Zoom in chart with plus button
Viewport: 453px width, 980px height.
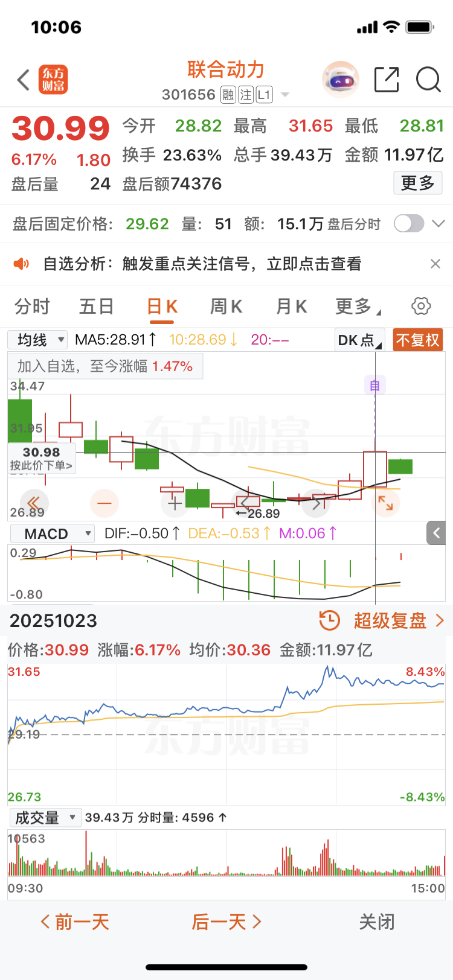[175, 503]
